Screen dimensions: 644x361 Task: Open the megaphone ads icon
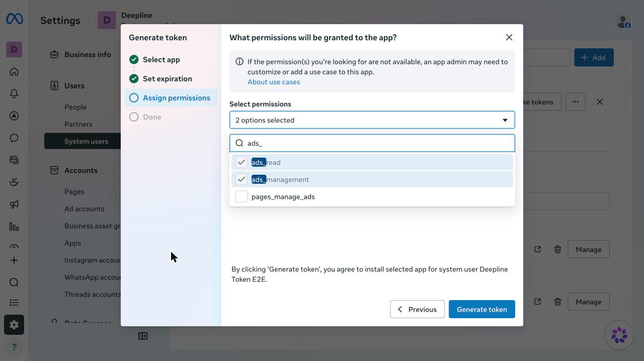click(x=14, y=204)
